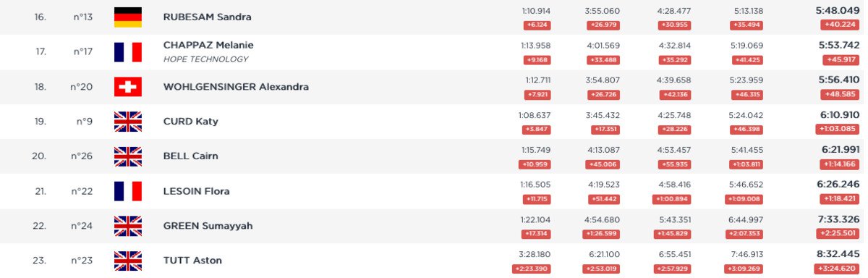Select rank 21. in LESOIN Flora row
The image size is (868, 278).
tap(40, 191)
